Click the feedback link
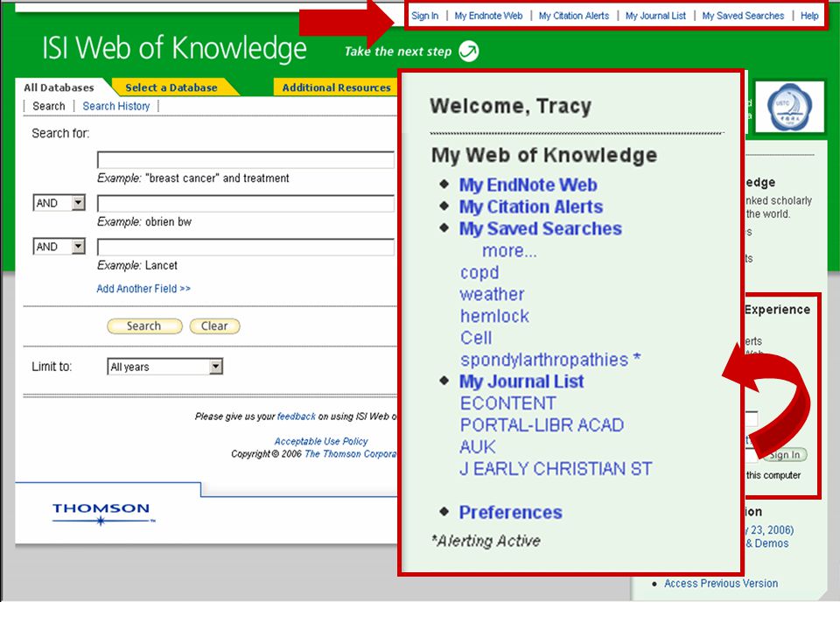The height and width of the screenshot is (630, 840). click(x=297, y=416)
